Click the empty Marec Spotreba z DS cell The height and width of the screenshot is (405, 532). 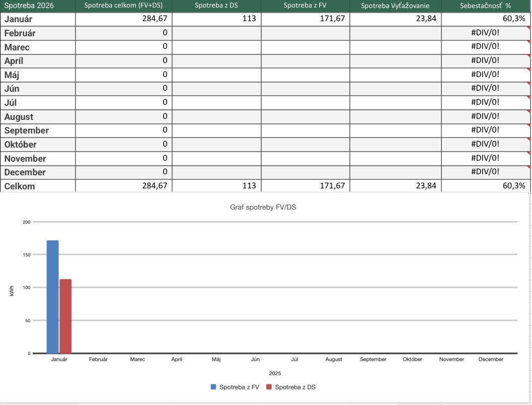point(216,47)
